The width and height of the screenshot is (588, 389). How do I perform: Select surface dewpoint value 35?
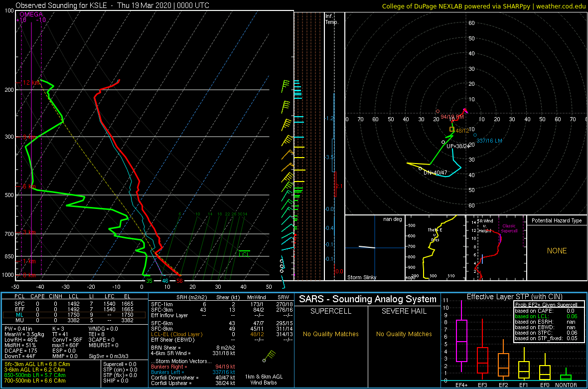149,280
